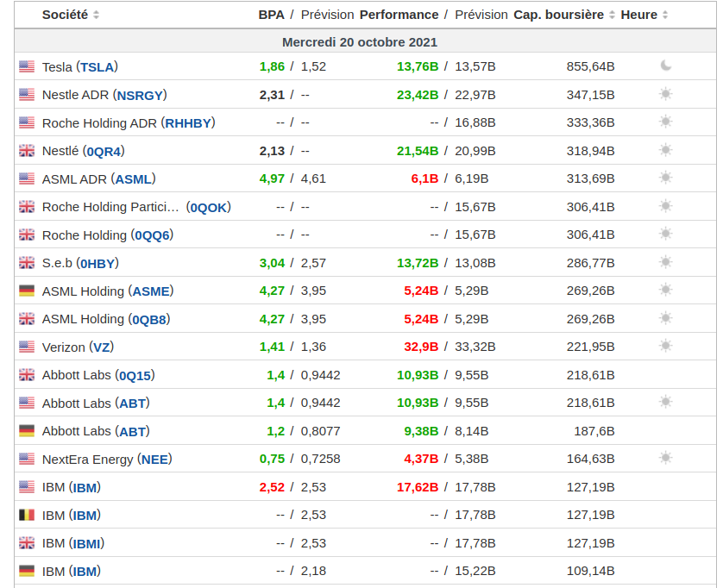Viewport: 723px width, 588px height.
Task: Click the Performance column header
Action: tap(399, 15)
